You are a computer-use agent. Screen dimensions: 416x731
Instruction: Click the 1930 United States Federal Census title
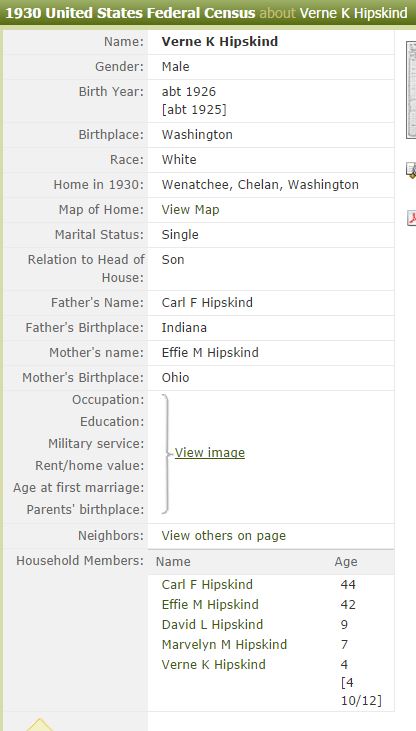click(x=130, y=13)
